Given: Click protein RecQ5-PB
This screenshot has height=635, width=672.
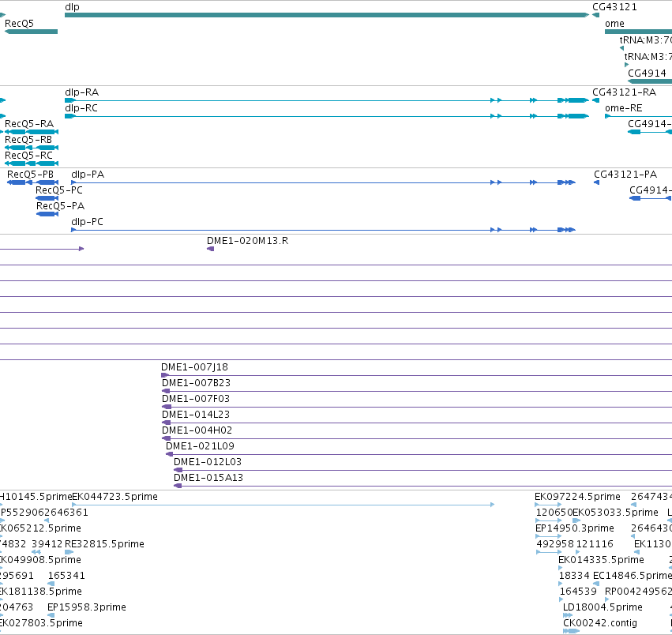Looking at the screenshot, I should click(32, 182).
